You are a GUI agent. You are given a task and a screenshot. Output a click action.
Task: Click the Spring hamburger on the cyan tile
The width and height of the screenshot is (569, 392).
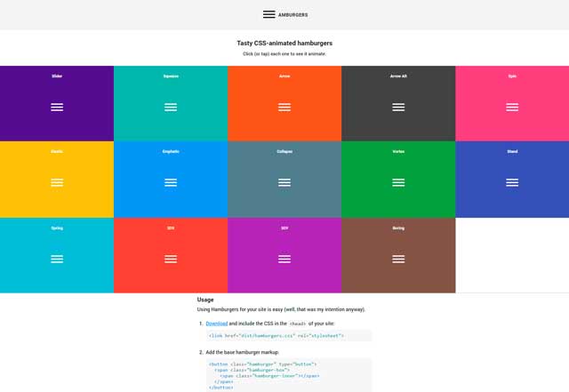pyautogui.click(x=57, y=259)
